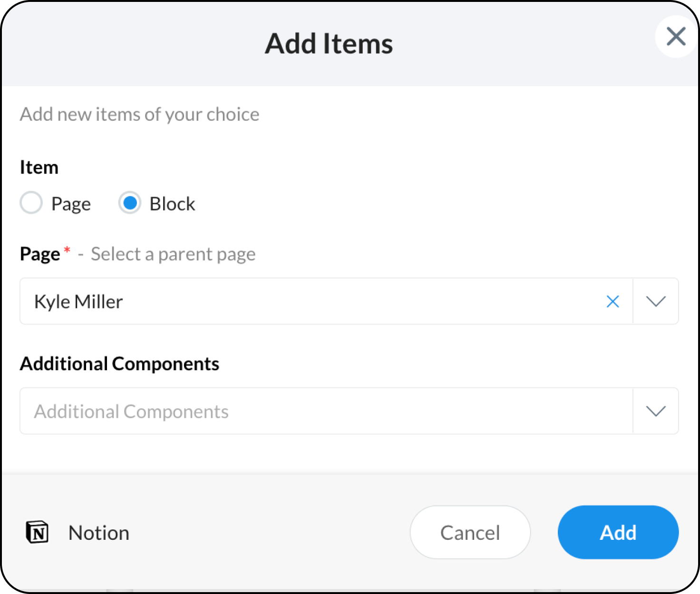Select the Block radio button

tap(130, 203)
